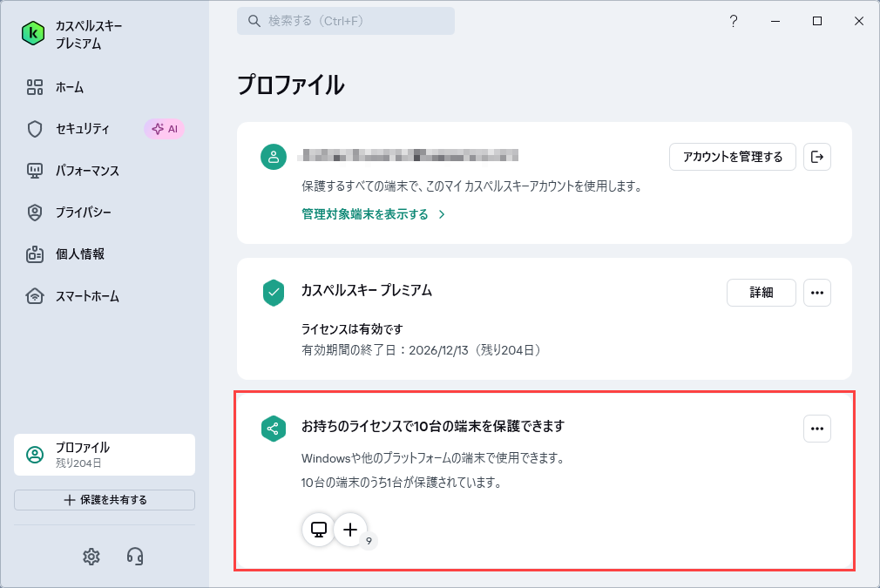Click the プライバシー shield-person icon
880x588 pixels.
pyautogui.click(x=35, y=213)
